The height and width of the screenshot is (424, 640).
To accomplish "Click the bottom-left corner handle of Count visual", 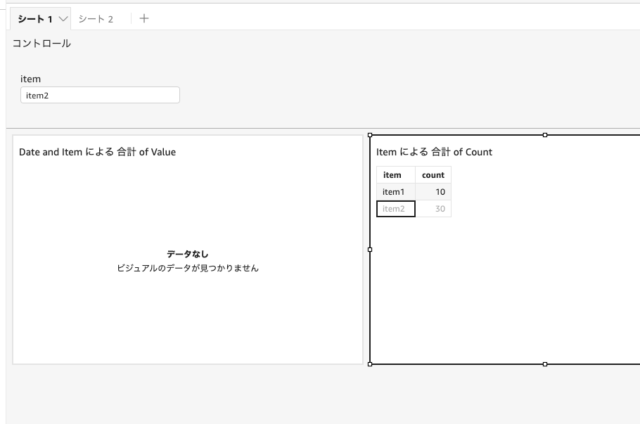I will (370, 364).
